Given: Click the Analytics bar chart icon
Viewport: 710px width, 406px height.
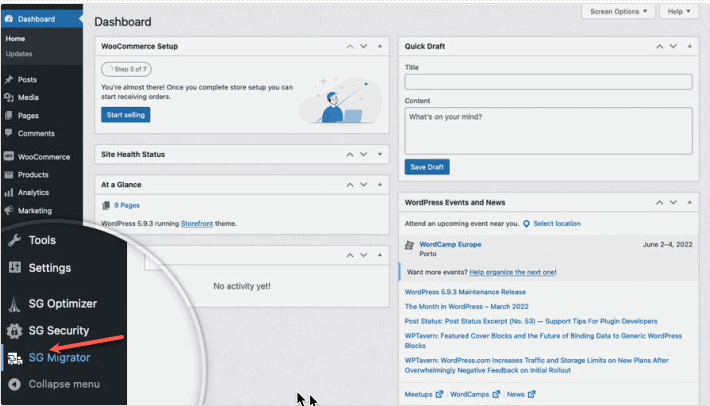Looking at the screenshot, I should pos(9,192).
